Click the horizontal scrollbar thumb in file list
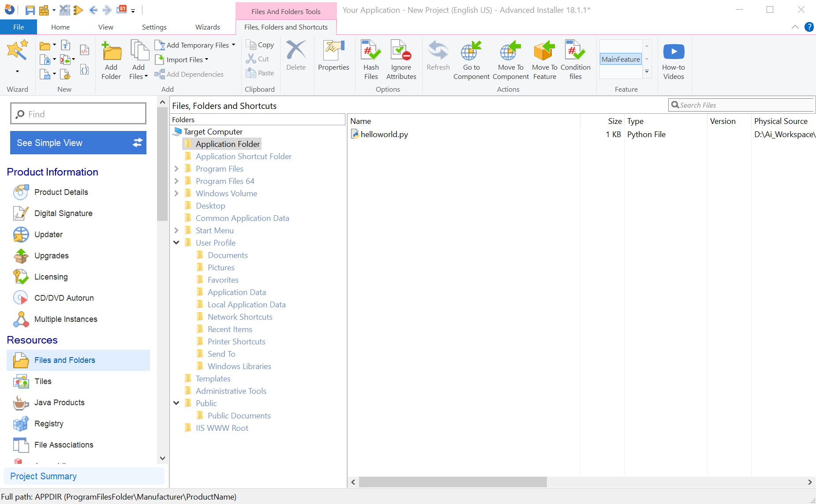The image size is (816, 504). tap(453, 482)
